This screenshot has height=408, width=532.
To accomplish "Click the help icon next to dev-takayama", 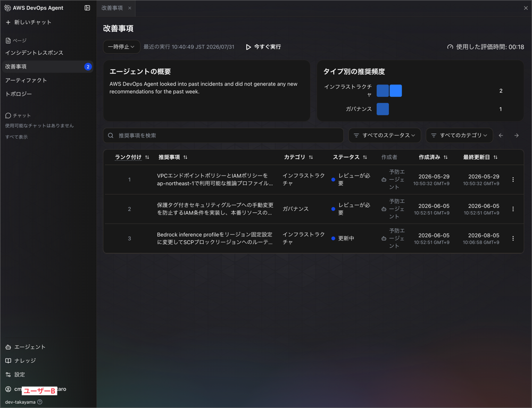I will 40,402.
